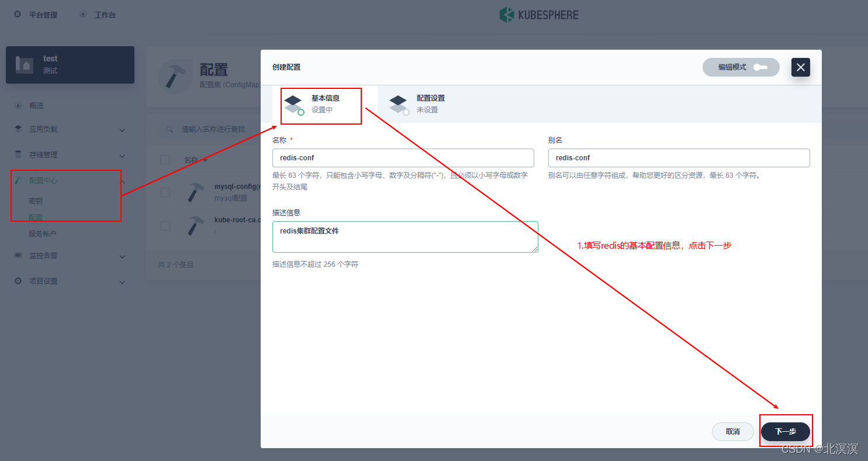The image size is (868, 461).
Task: Click the test project icon
Action: [x=25, y=64]
